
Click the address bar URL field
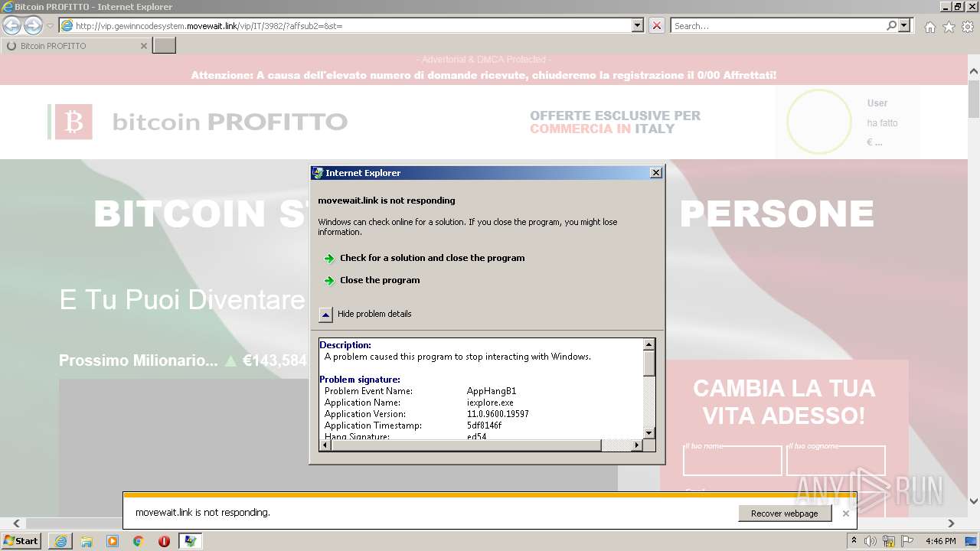pyautogui.click(x=345, y=25)
